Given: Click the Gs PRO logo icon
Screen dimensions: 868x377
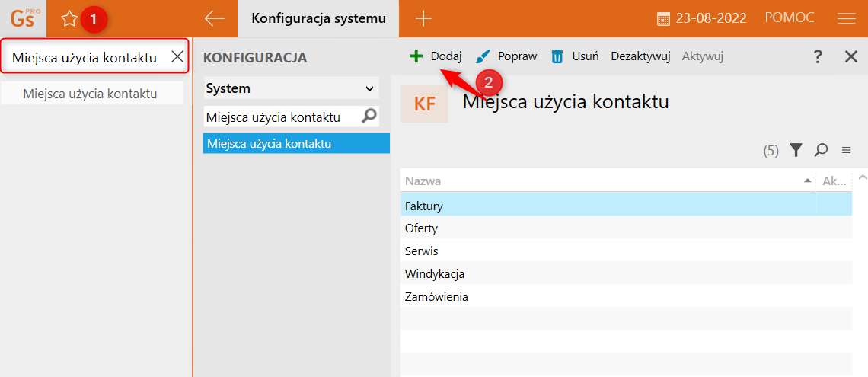Looking at the screenshot, I should pyautogui.click(x=24, y=18).
